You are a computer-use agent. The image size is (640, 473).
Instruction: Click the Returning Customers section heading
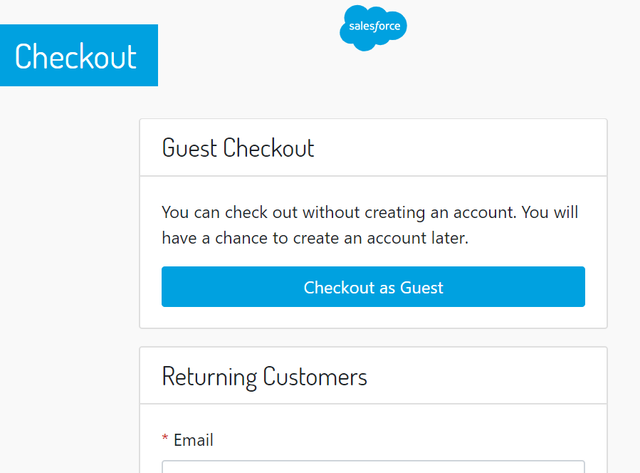pos(264,377)
